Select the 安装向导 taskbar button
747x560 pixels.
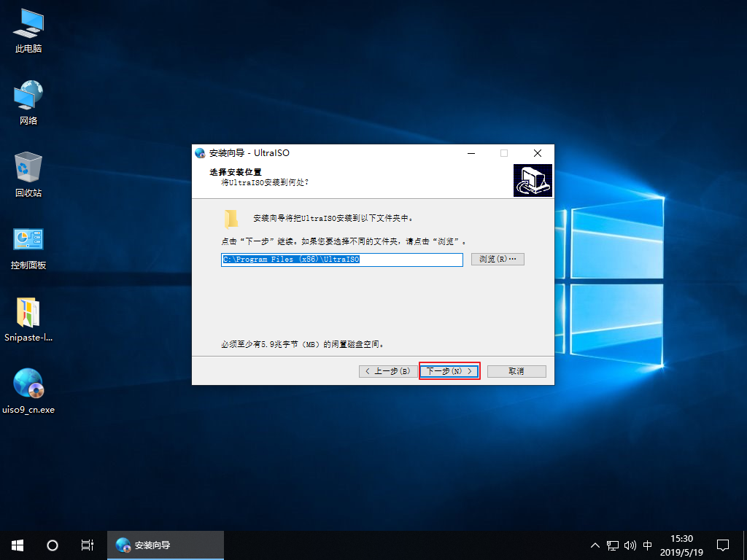tap(165, 545)
